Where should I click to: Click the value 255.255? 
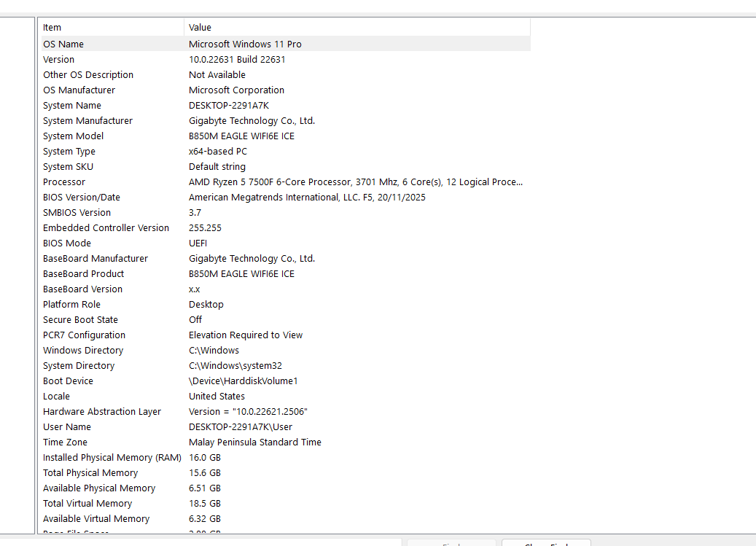205,228
